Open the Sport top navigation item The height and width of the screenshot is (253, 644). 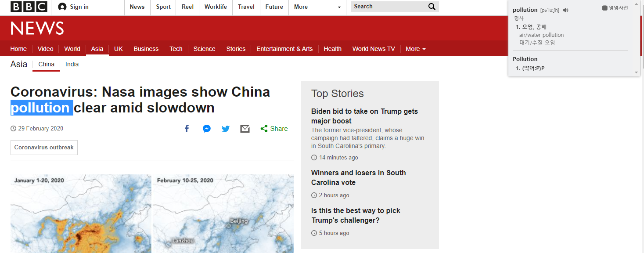coord(163,7)
